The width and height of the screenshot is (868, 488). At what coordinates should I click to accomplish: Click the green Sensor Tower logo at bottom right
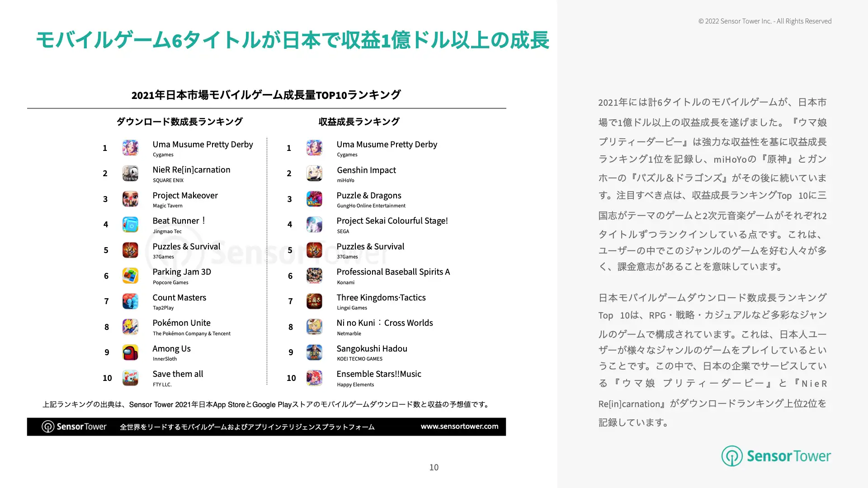pos(776,456)
